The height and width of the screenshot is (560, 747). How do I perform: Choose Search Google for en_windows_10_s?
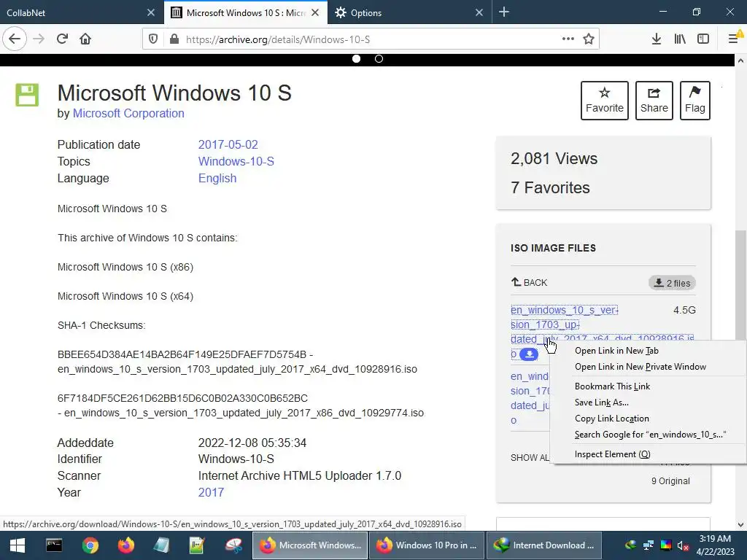pos(650,435)
